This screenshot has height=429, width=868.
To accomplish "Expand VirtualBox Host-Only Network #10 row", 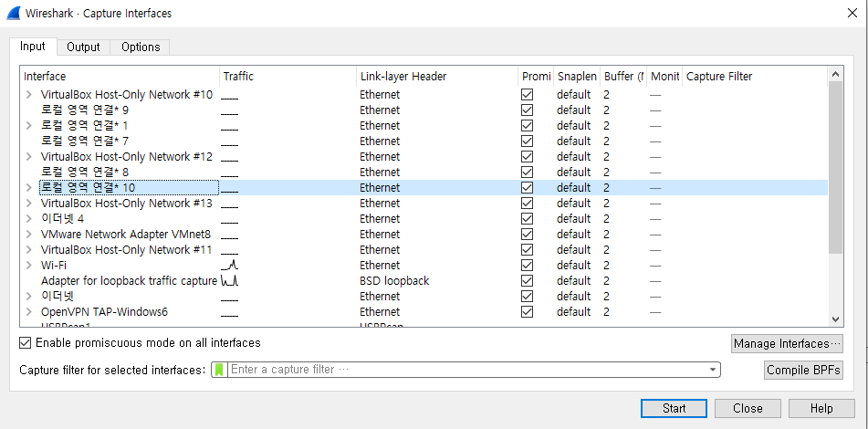I will click(x=29, y=95).
